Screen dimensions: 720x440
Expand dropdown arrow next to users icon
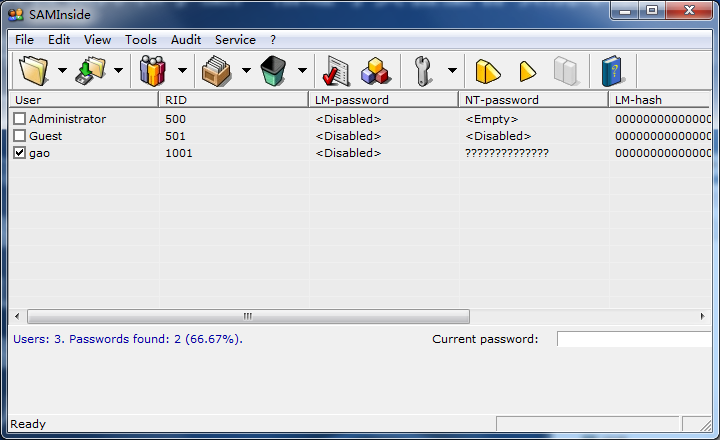(x=182, y=70)
